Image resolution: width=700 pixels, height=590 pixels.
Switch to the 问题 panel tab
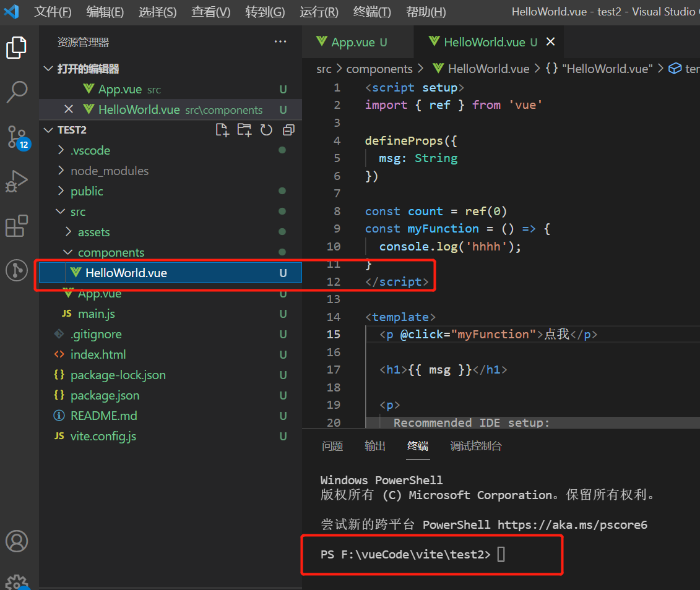click(332, 446)
